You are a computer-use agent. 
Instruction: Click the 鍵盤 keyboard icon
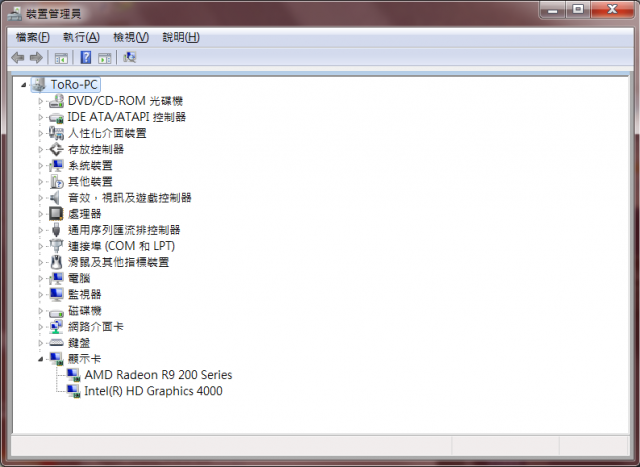[56, 342]
